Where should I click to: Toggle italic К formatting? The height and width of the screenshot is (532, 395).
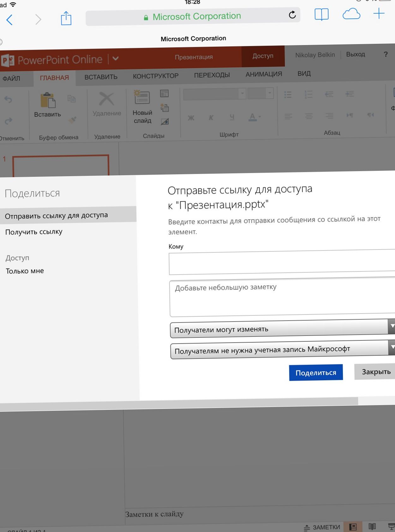point(211,118)
